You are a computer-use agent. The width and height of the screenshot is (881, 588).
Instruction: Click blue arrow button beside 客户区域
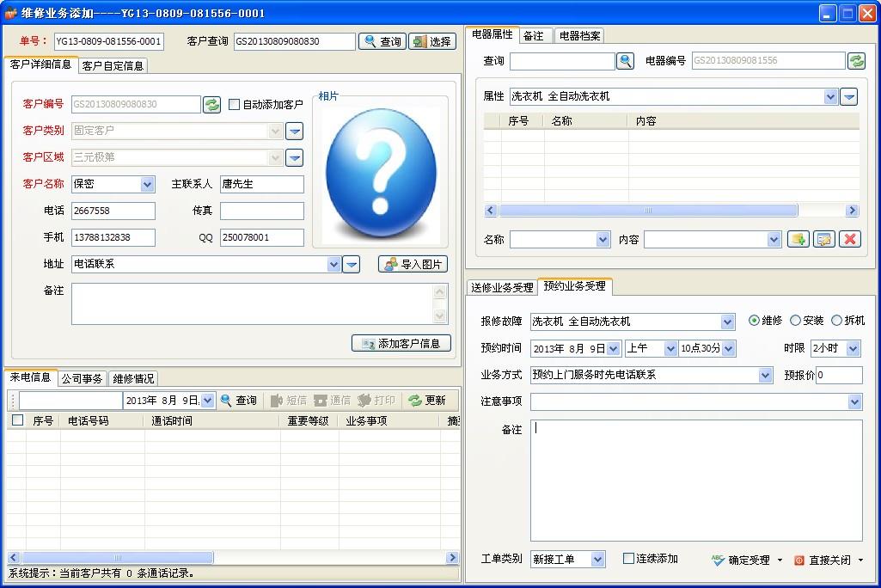coord(295,157)
